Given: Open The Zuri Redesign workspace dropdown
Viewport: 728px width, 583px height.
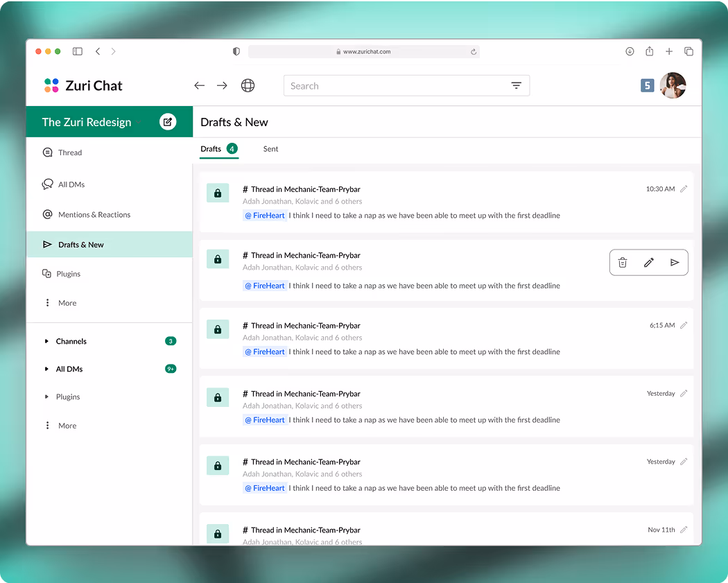Looking at the screenshot, I should (139, 122).
